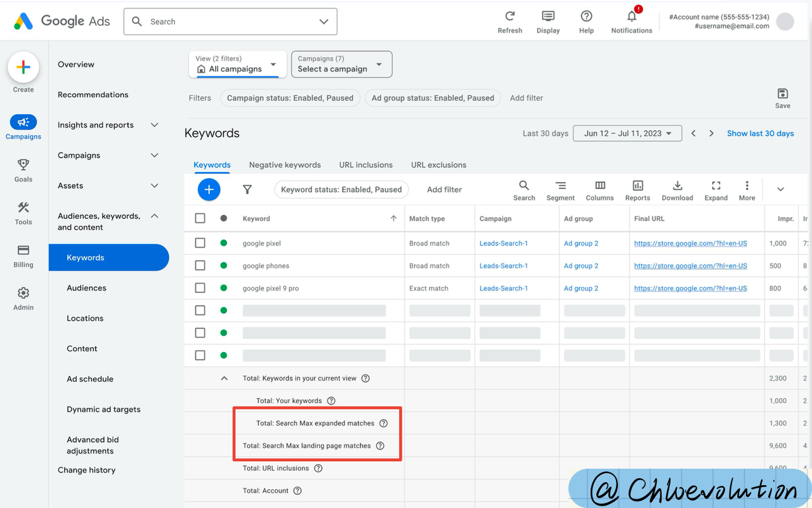The image size is (812, 508).
Task: Open Tools wrench icon
Action: (23, 207)
